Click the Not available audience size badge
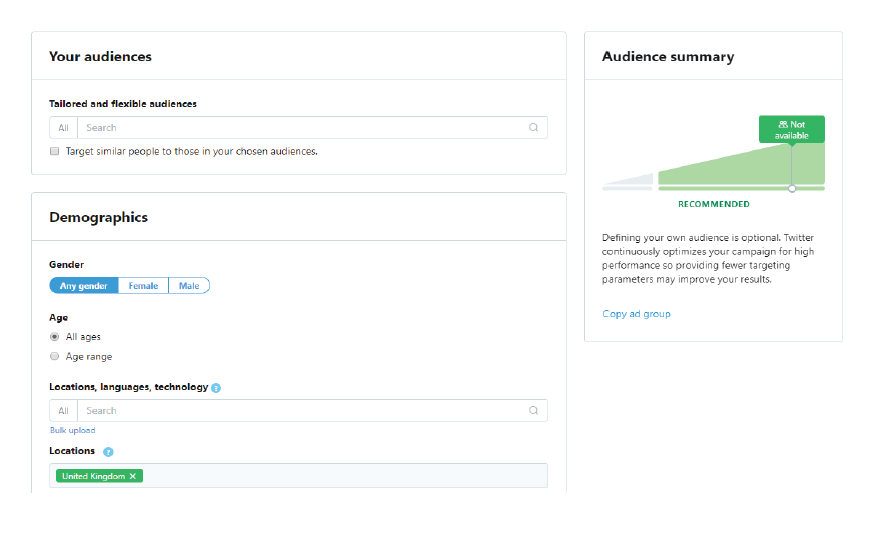This screenshot has width=895, height=553. click(x=791, y=130)
